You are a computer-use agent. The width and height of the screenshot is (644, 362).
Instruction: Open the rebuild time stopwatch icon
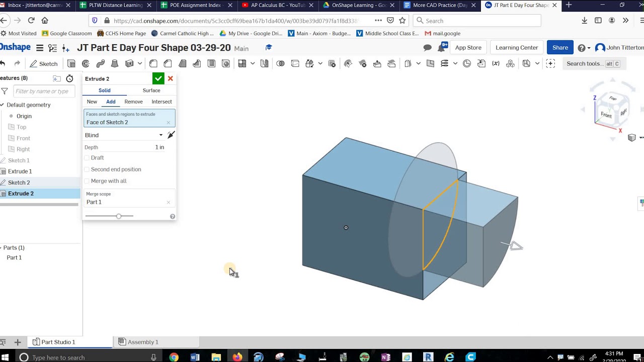click(69, 78)
